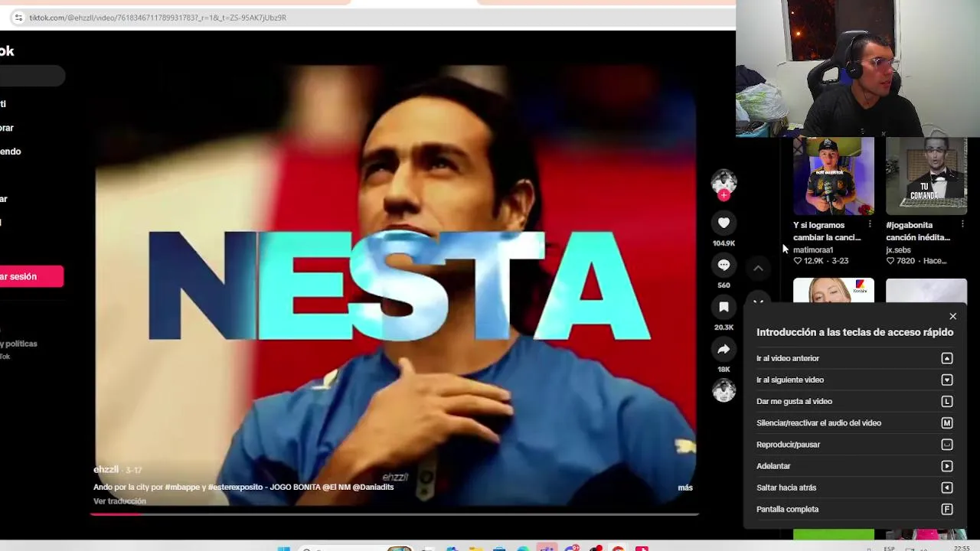The width and height of the screenshot is (980, 551).
Task: Seek using the red video progress bar
Action: click(x=394, y=514)
